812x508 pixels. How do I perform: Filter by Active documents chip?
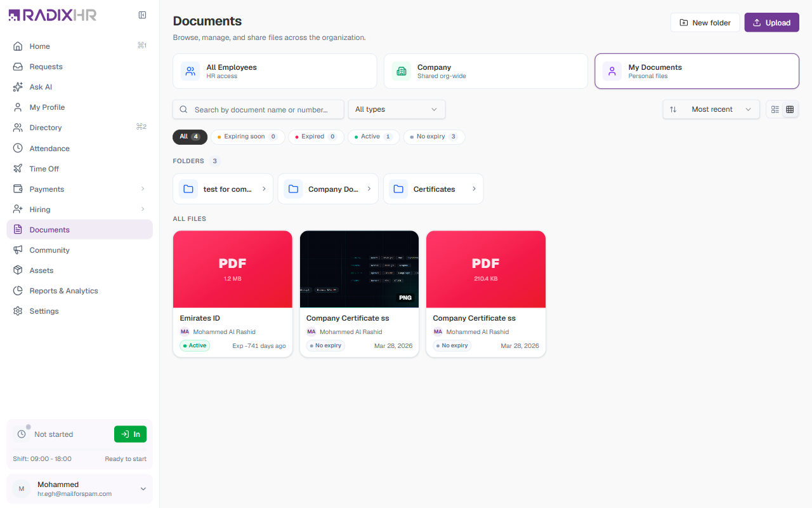(374, 137)
